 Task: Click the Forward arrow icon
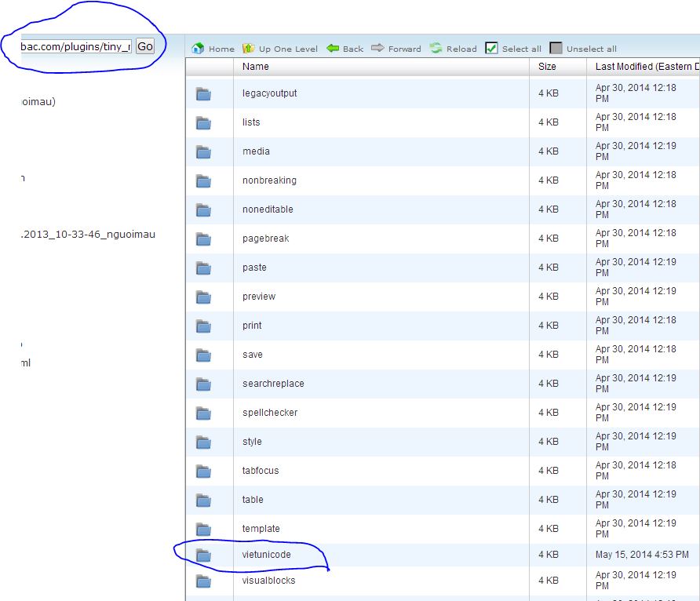(x=377, y=49)
